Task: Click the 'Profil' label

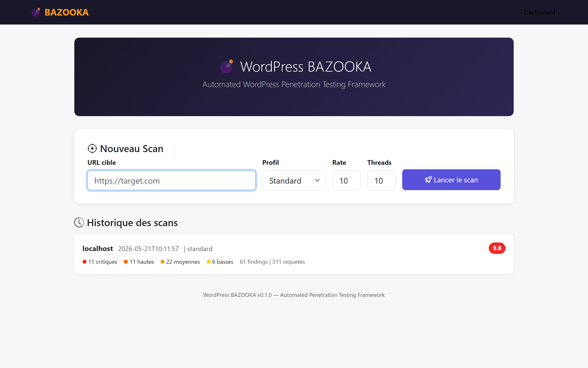Action: coord(271,162)
